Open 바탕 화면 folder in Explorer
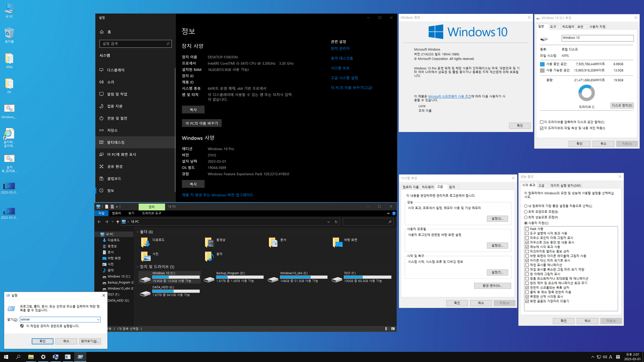This screenshot has height=362, width=644. 345,242
